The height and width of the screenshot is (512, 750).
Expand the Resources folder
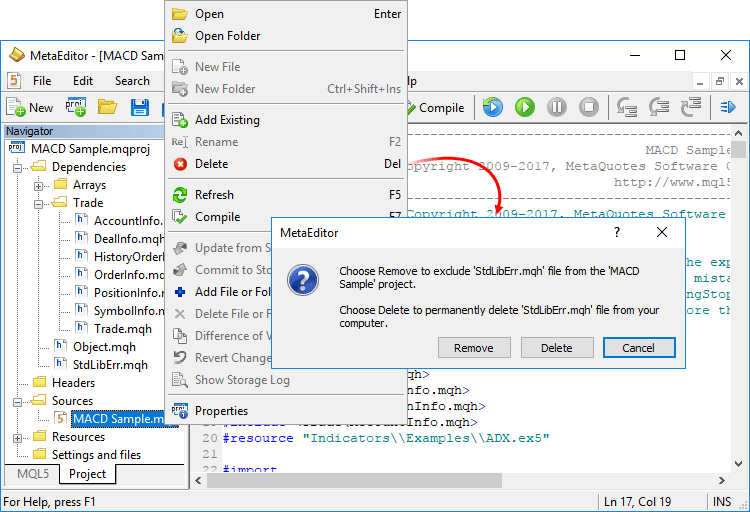pos(18,438)
